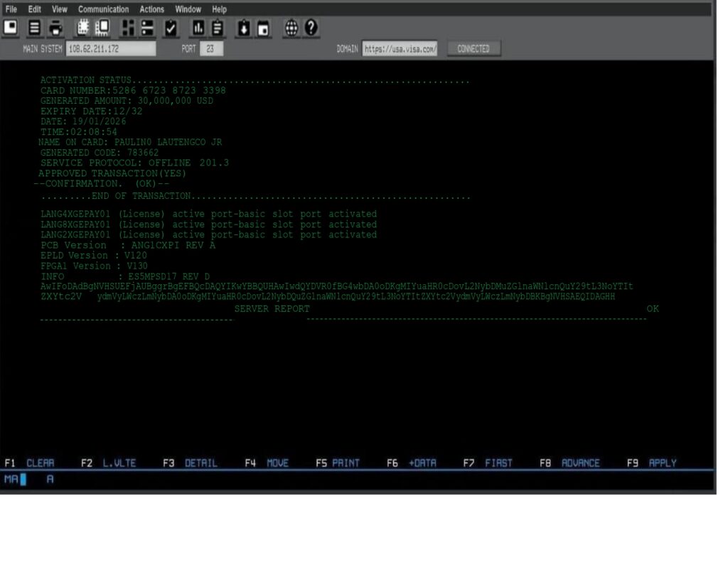Image resolution: width=728 pixels, height=562 pixels.
Task: Open the Actions menu
Action: tap(151, 9)
